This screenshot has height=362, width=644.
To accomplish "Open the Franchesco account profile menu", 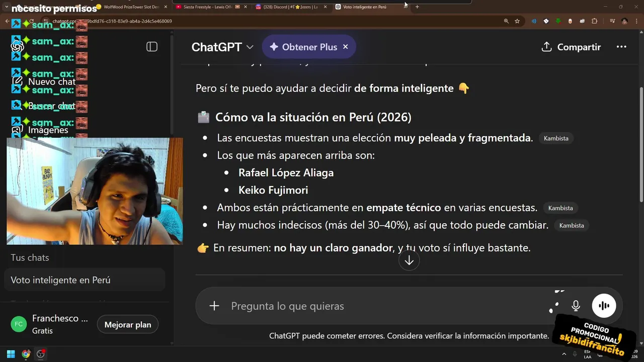I will tap(50, 324).
